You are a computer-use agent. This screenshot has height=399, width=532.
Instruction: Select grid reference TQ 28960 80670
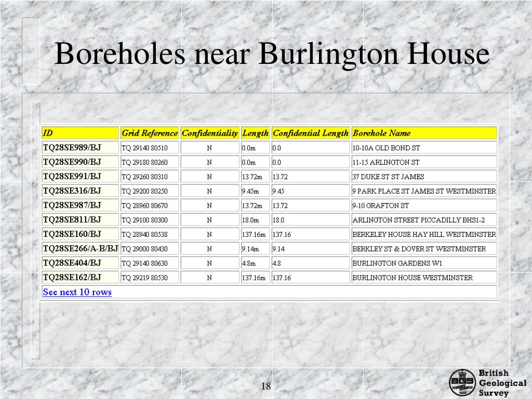(144, 206)
